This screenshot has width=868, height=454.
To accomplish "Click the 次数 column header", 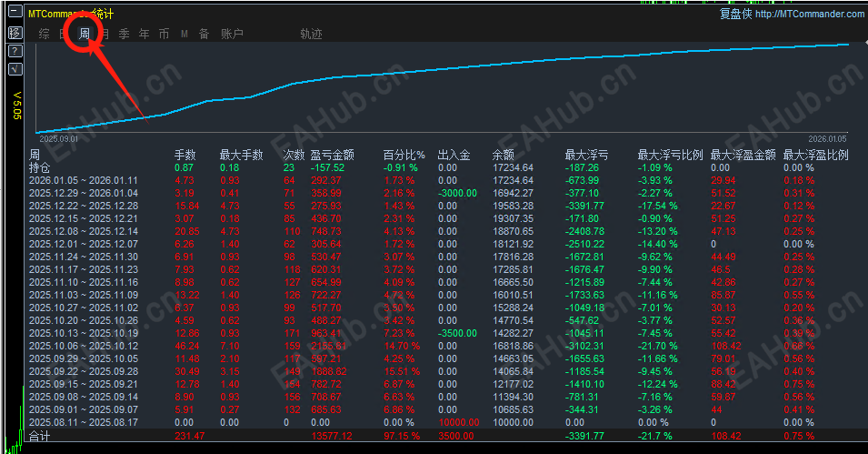I will pos(294,156).
